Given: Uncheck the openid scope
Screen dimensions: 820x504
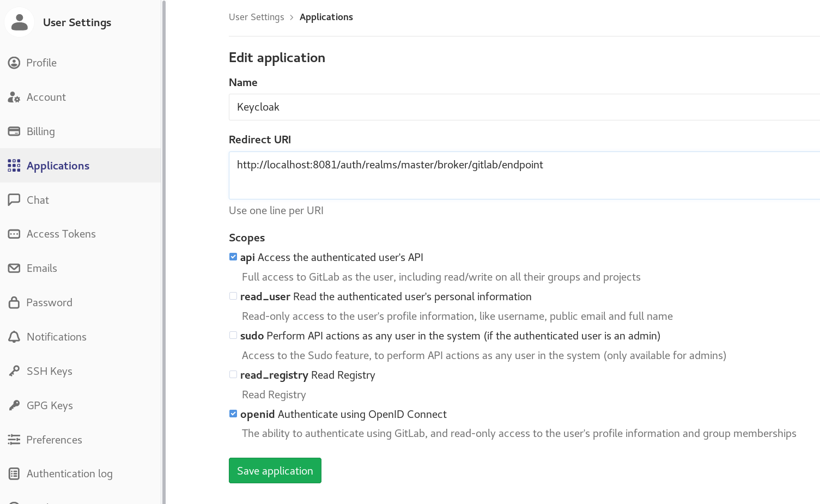Looking at the screenshot, I should (233, 414).
